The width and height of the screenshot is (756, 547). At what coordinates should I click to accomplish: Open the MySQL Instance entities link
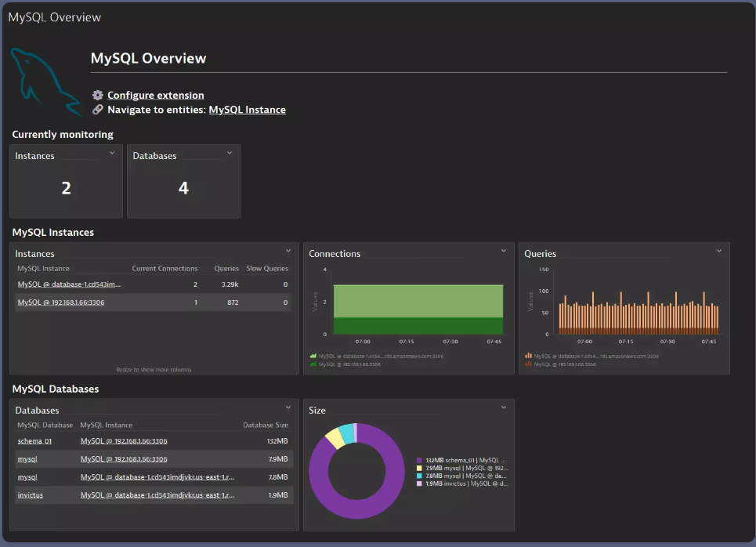(247, 110)
